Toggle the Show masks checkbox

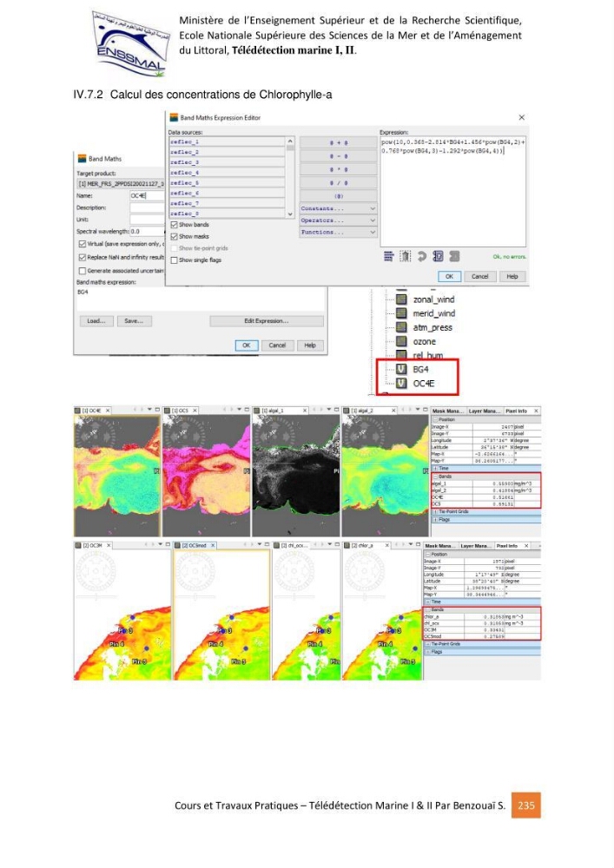point(174,236)
